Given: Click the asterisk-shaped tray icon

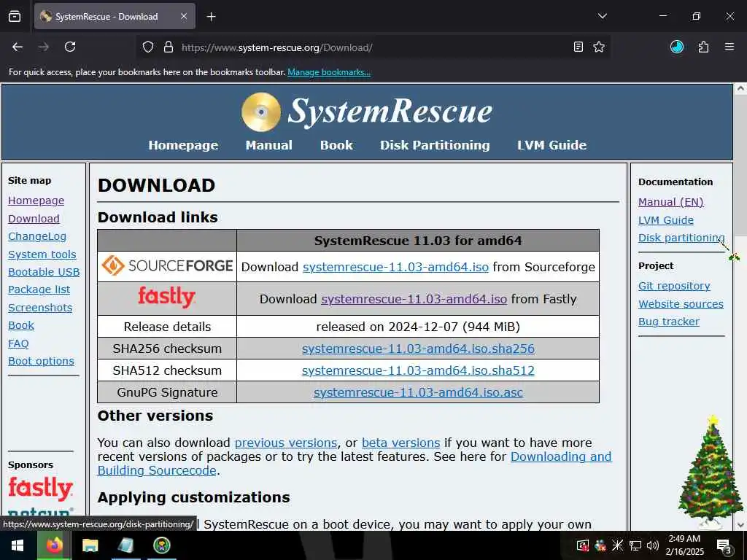Looking at the screenshot, I should tap(617, 545).
